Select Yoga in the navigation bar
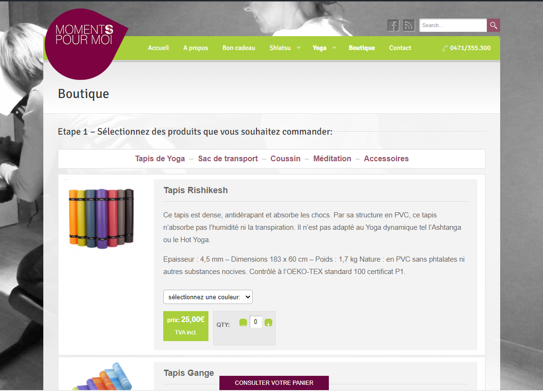Image resolution: width=543 pixels, height=392 pixels. click(319, 48)
